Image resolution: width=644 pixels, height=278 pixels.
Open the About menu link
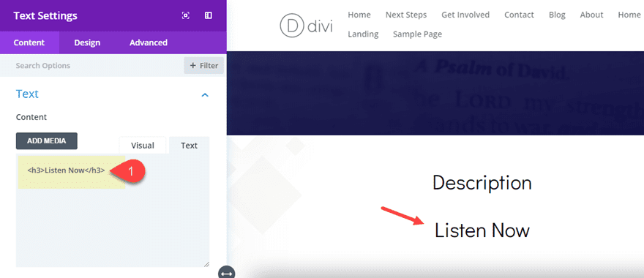pos(591,15)
